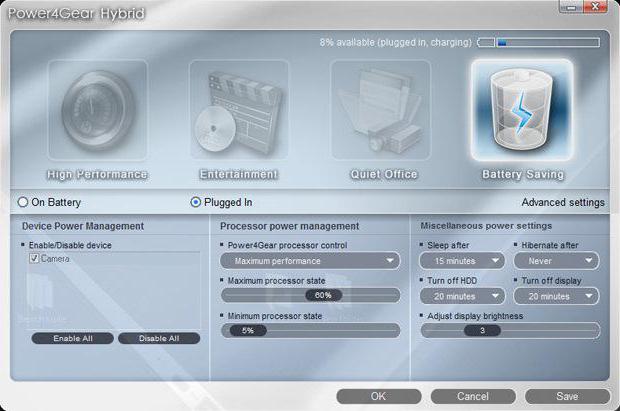The image size is (620, 411).
Task: Click Enable All devices button
Action: [73, 338]
